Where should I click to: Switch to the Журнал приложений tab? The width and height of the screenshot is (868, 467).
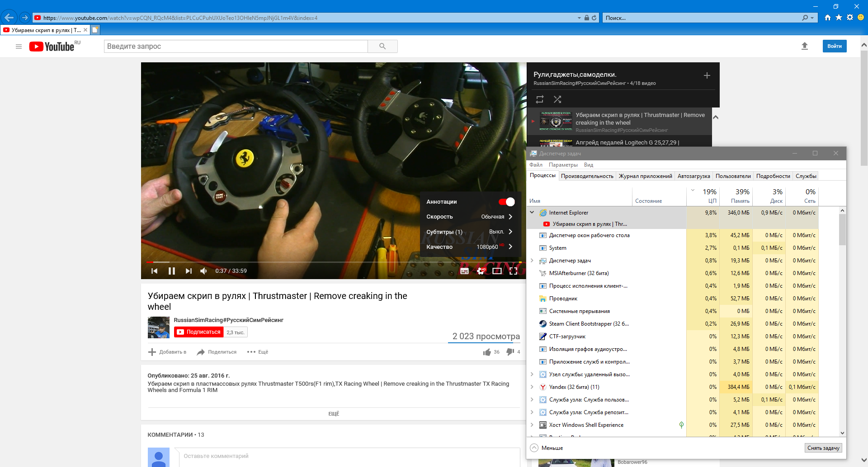(x=645, y=176)
